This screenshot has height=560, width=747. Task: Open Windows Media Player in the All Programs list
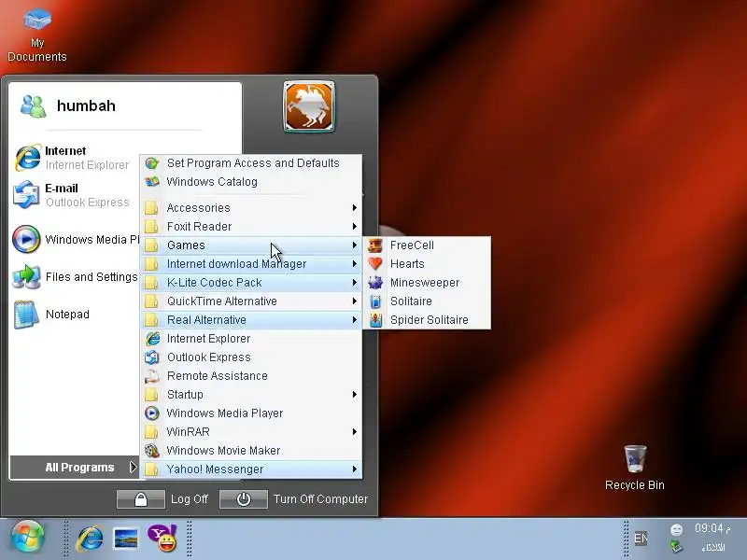[x=251, y=413]
